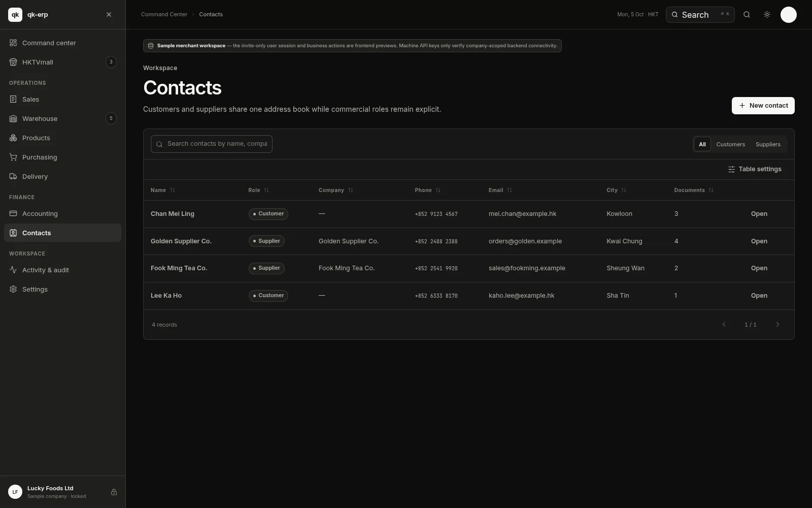This screenshot has height=508, width=812.
Task: Sort the table by Documents column
Action: point(693,190)
